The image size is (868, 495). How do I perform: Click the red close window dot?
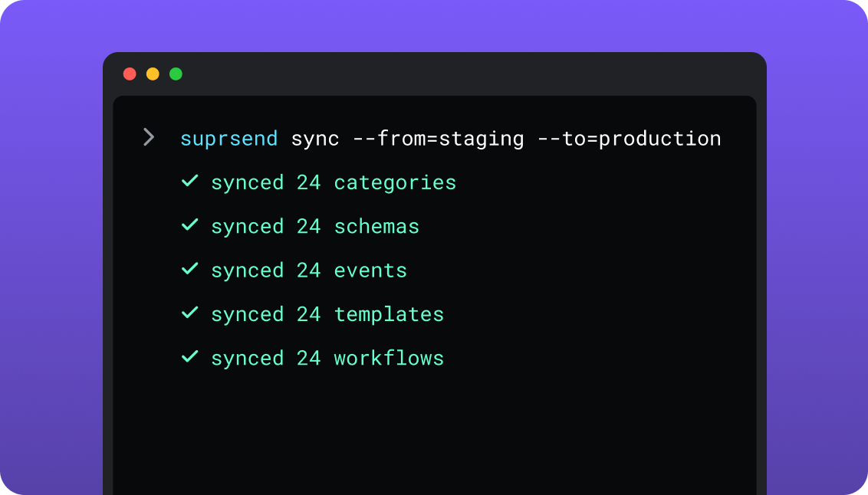(130, 74)
